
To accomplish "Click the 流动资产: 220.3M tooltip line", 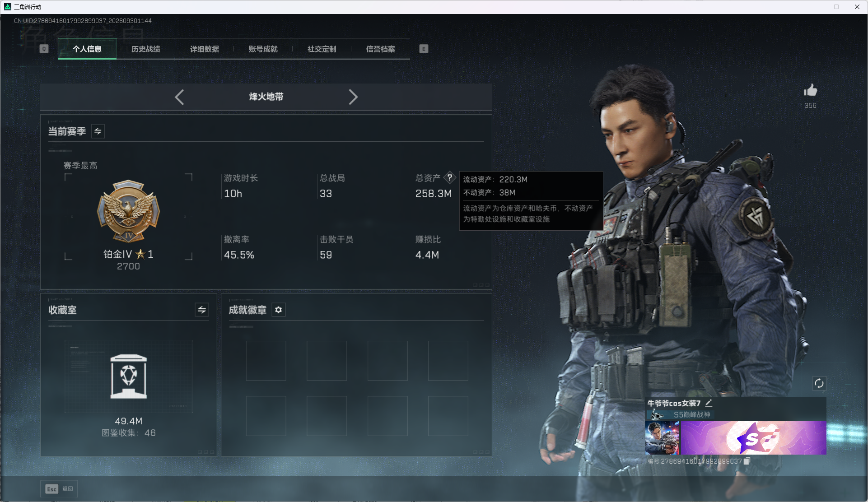I will [495, 180].
